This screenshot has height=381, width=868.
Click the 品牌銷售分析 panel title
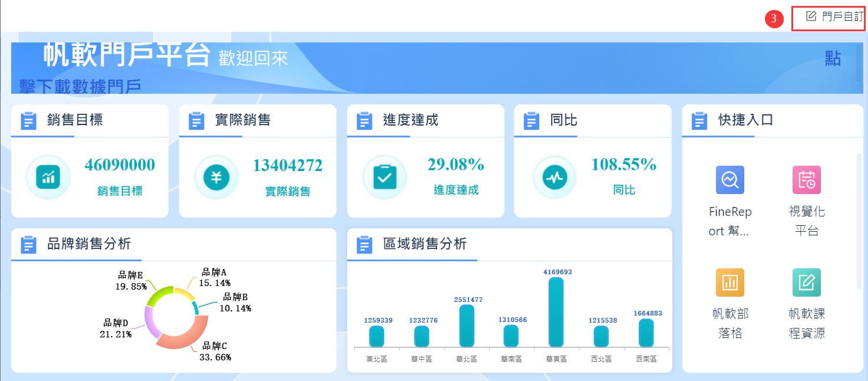(x=89, y=244)
